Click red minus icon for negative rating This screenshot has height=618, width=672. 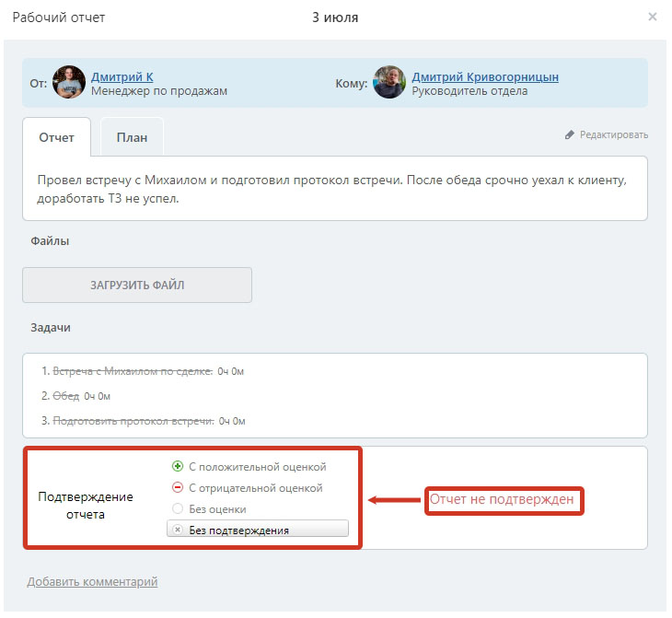tap(178, 487)
